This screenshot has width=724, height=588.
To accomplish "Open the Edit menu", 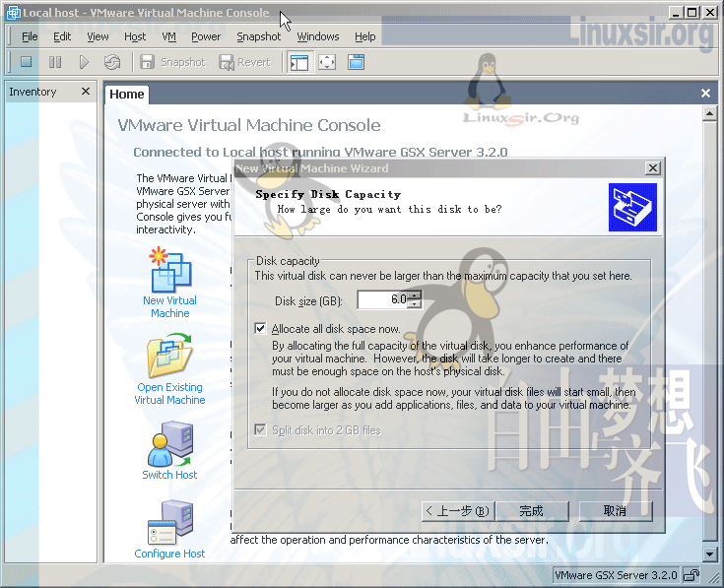I will coord(62,36).
